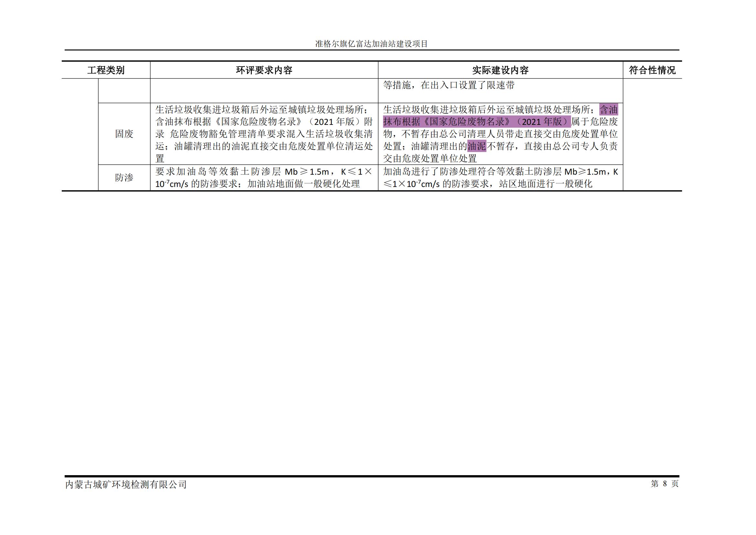Click footer text 内蒙古城矿环境检测有限公司
Image resolution: width=756 pixels, height=535 pixels.
[x=126, y=485]
